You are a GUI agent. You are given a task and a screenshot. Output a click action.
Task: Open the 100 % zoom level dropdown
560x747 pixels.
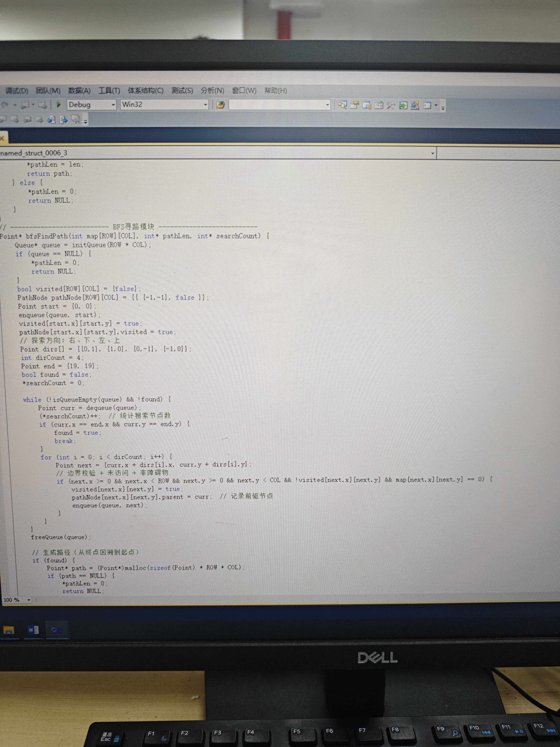point(29,600)
